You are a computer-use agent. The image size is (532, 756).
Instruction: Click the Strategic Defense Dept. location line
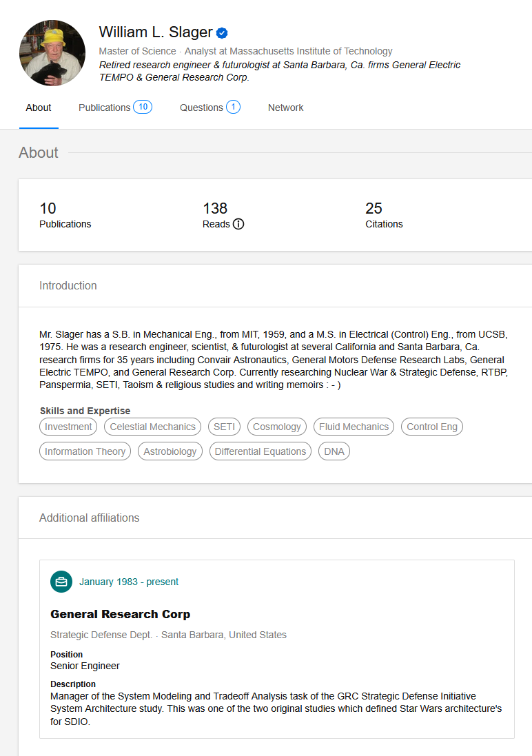[x=168, y=635]
